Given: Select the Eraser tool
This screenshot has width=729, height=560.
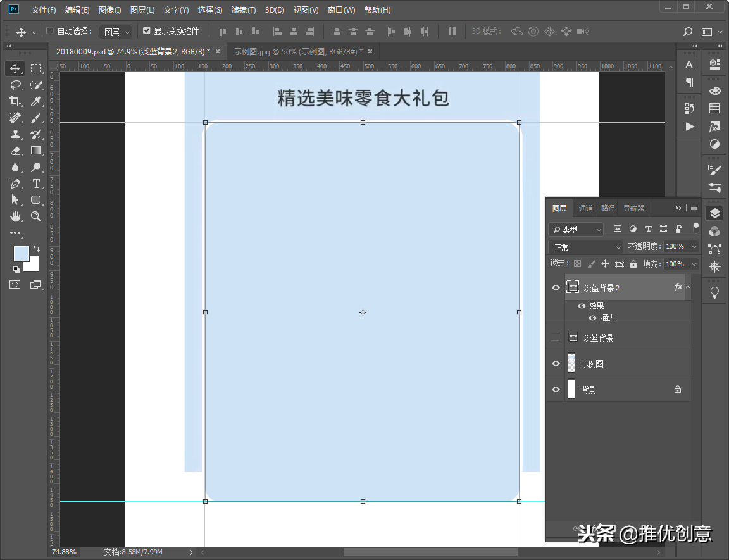Looking at the screenshot, I should [15, 151].
